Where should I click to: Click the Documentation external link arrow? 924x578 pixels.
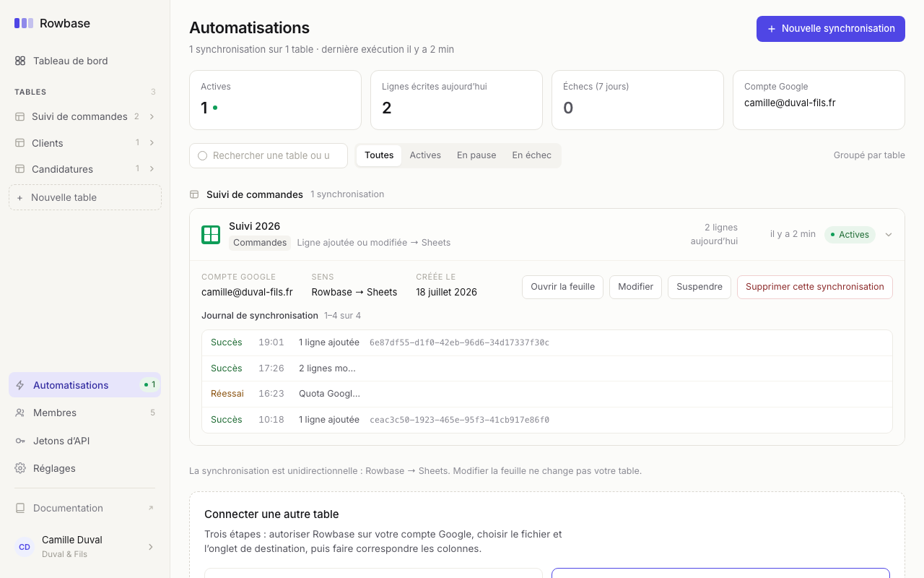tap(151, 508)
